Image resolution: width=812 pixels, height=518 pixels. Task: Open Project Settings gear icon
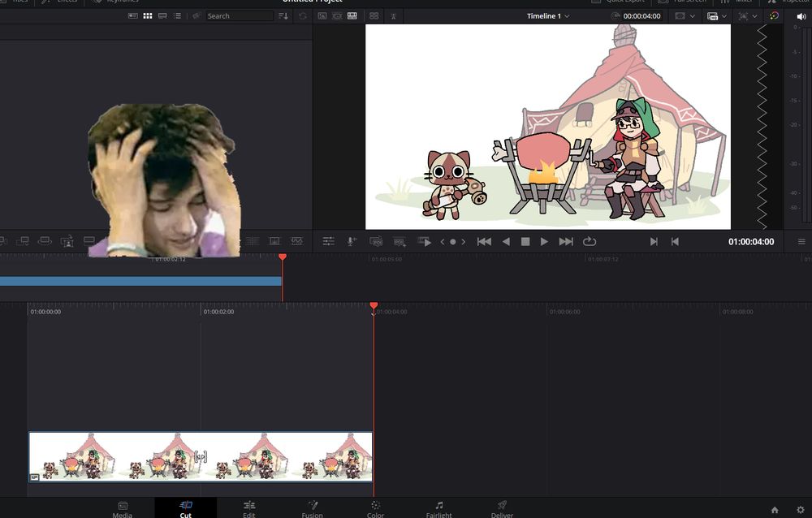point(801,510)
